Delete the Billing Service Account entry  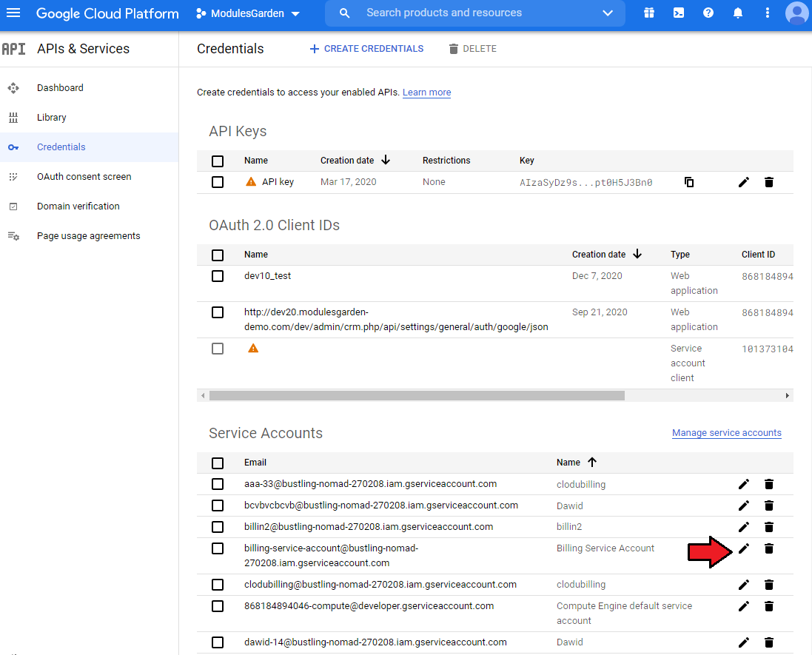point(769,548)
